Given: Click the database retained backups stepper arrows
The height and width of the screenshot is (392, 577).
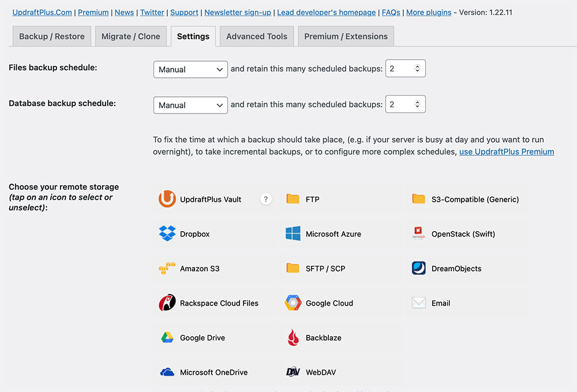Looking at the screenshot, I should pyautogui.click(x=417, y=104).
